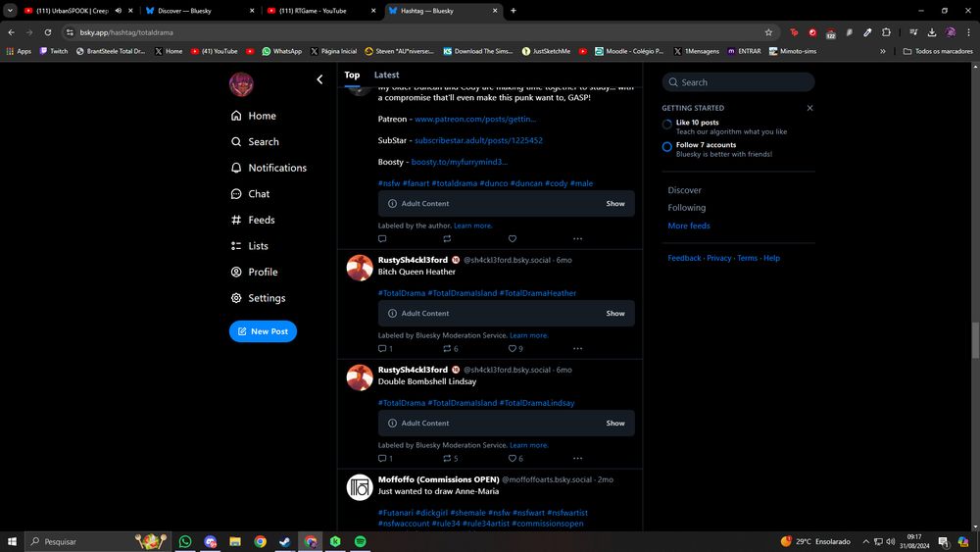Open the Feedback link
Image resolution: width=980 pixels, height=552 pixels.
click(x=684, y=258)
